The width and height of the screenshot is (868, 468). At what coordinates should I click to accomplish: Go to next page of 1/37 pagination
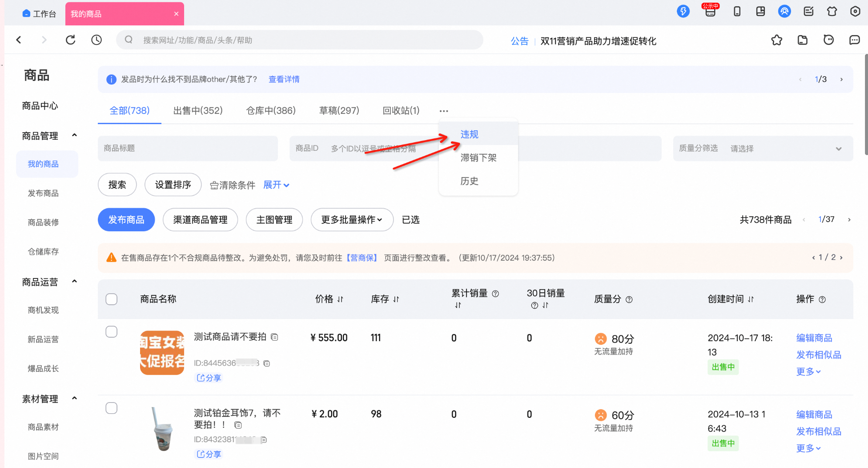click(849, 219)
